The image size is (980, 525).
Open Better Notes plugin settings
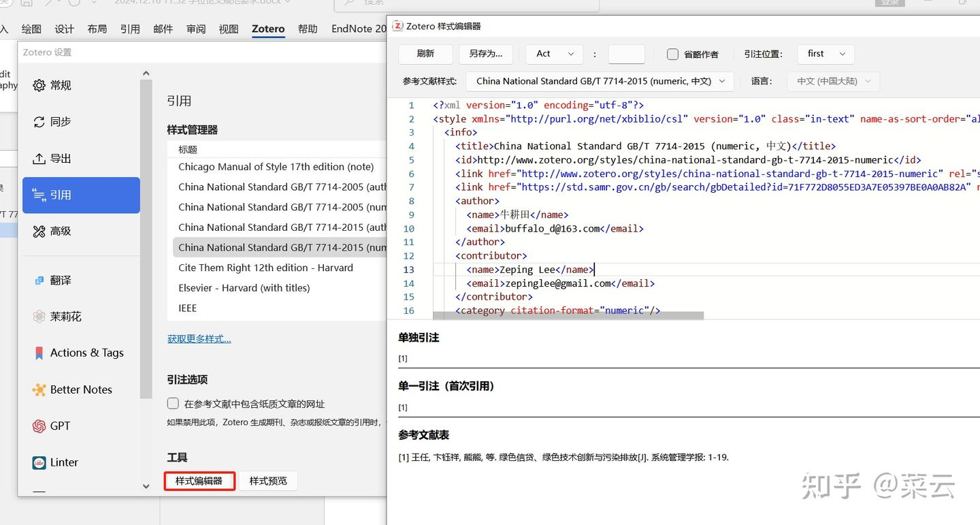tap(81, 389)
